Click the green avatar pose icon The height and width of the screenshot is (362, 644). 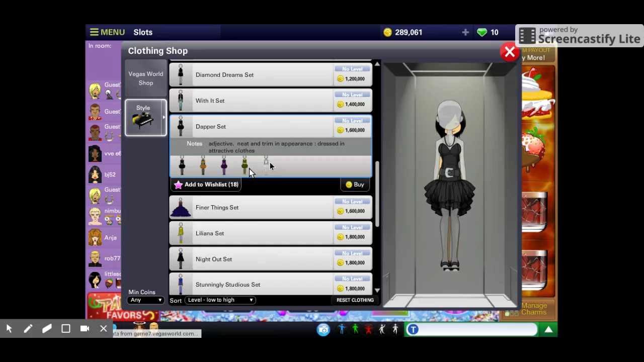click(355, 330)
